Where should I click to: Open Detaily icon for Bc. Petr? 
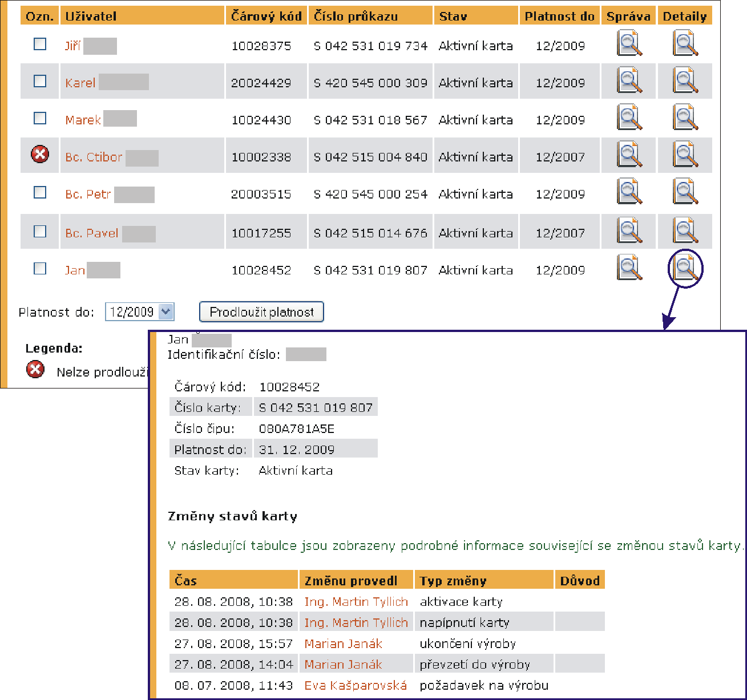click(x=685, y=192)
